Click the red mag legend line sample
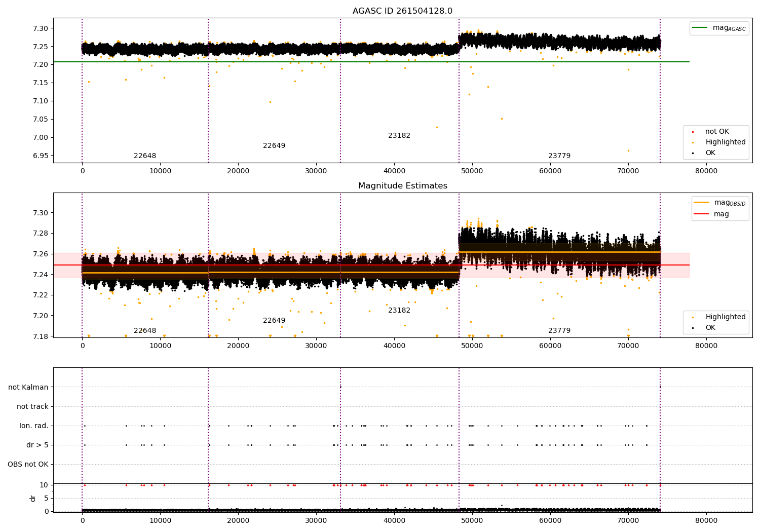Screen dimensions: 760x532 pyautogui.click(x=702, y=214)
